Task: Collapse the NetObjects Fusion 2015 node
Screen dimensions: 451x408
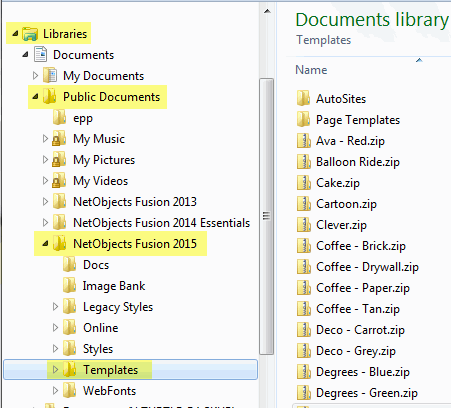Action: [x=45, y=244]
